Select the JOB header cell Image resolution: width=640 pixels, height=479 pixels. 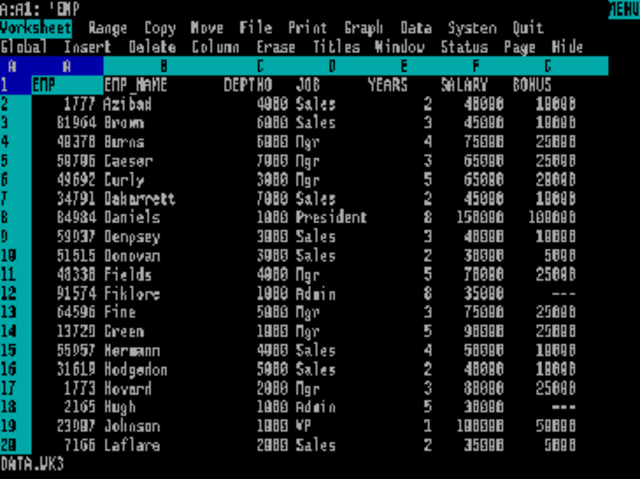coord(308,85)
